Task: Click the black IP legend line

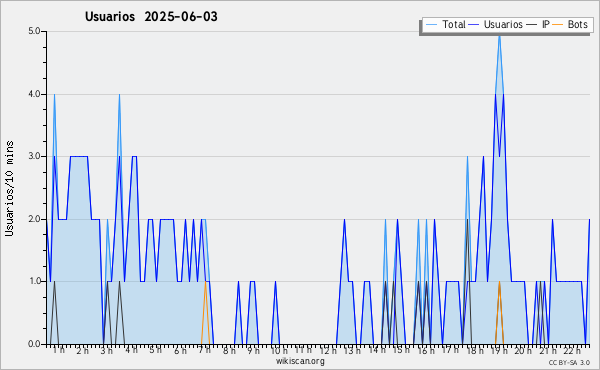Action: tap(532, 25)
